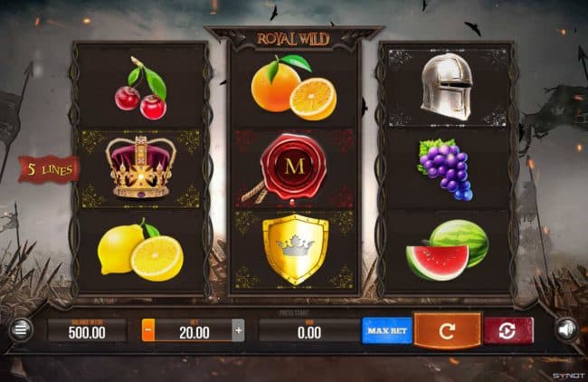This screenshot has width=588, height=382.
Task: Decrease bet with the minus button
Action: (x=148, y=330)
